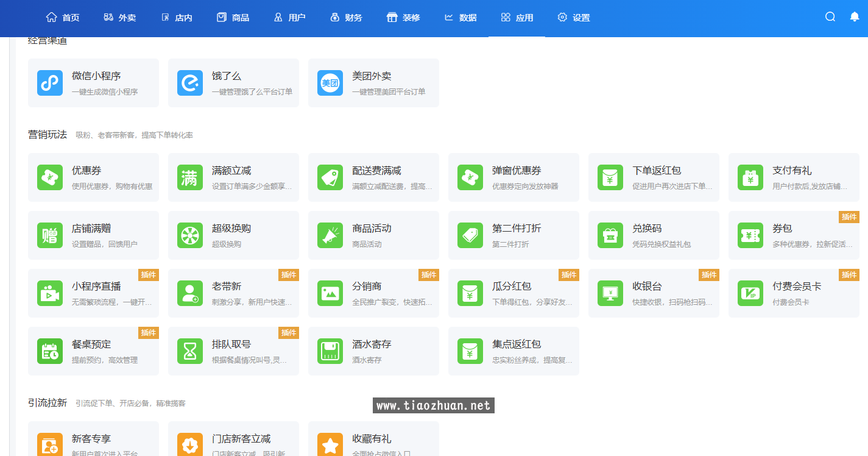868x456 pixels.
Task: Click the 排队取号 hourglass icon
Action: click(x=190, y=351)
